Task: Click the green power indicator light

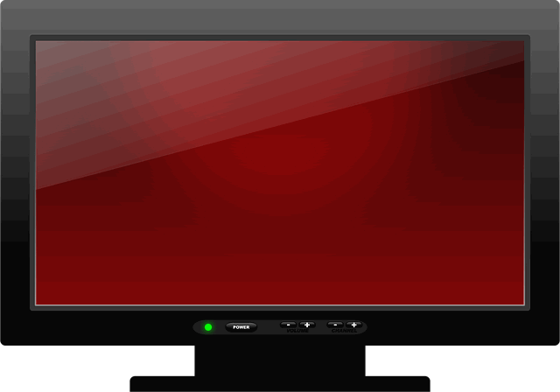Action: (208, 327)
